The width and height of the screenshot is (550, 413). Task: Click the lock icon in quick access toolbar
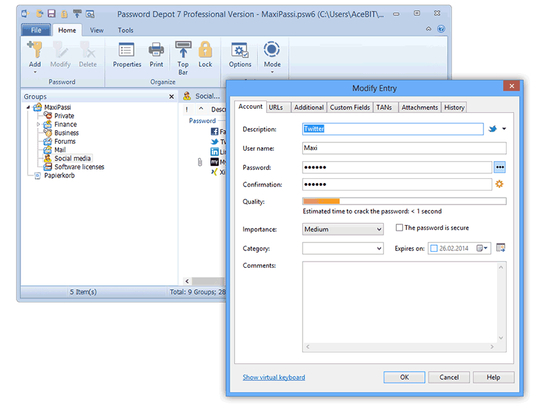[x=64, y=14]
